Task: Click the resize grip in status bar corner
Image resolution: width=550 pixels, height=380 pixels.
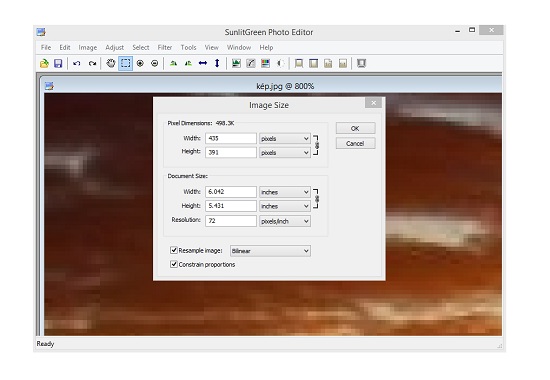Action: (x=499, y=346)
